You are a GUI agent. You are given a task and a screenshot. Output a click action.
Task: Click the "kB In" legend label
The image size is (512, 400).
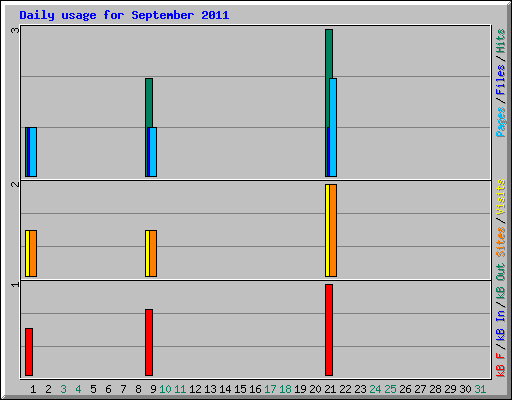(500, 325)
